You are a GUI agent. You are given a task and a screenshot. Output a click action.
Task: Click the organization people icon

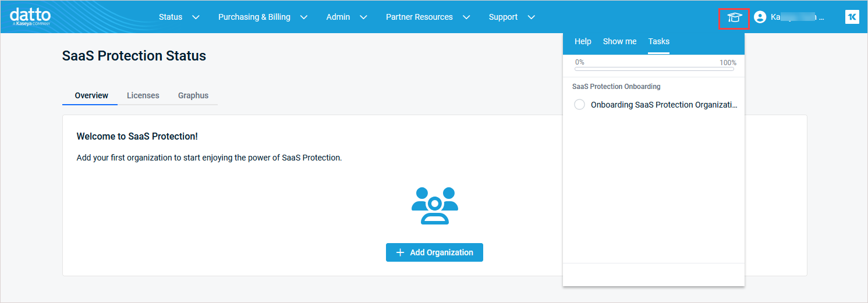[435, 205]
